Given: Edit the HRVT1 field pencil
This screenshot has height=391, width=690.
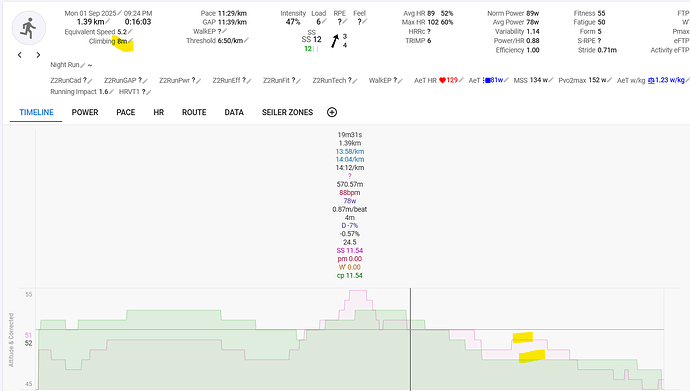Looking at the screenshot, I should point(148,92).
